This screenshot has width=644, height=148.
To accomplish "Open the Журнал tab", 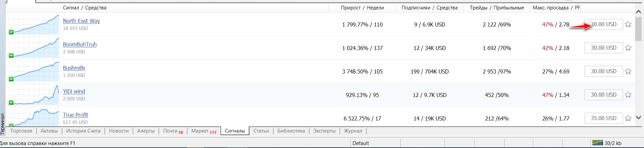I will pos(353,131).
